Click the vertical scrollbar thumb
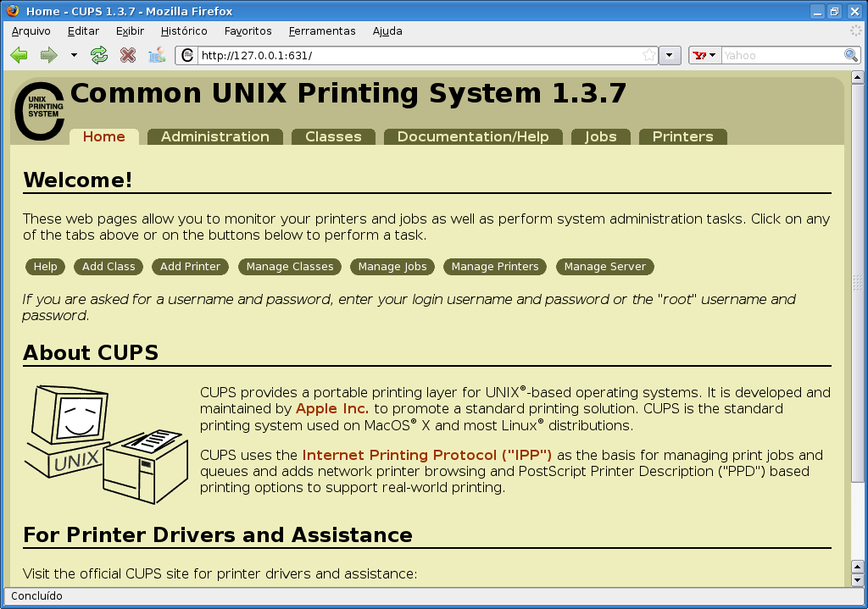The image size is (868, 609). [858, 282]
